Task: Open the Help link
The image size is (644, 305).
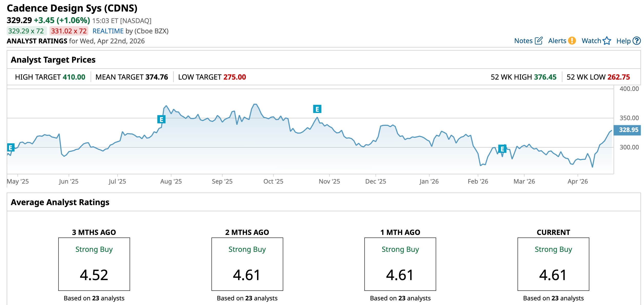Action: 623,41
